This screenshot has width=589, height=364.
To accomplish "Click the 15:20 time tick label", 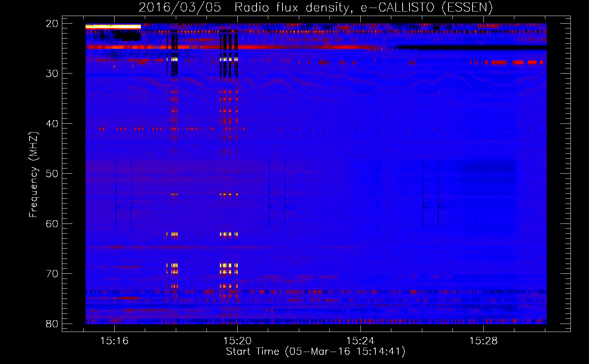I will pos(237,341).
